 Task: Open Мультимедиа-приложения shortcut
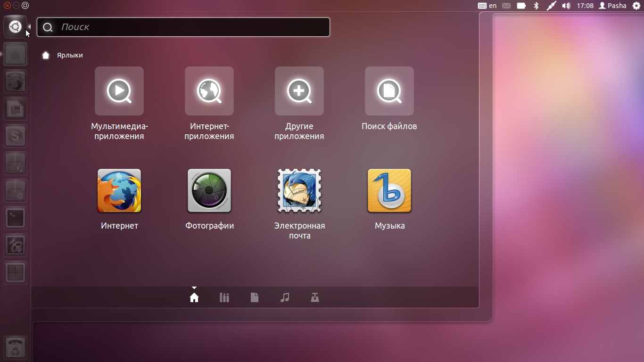[119, 91]
